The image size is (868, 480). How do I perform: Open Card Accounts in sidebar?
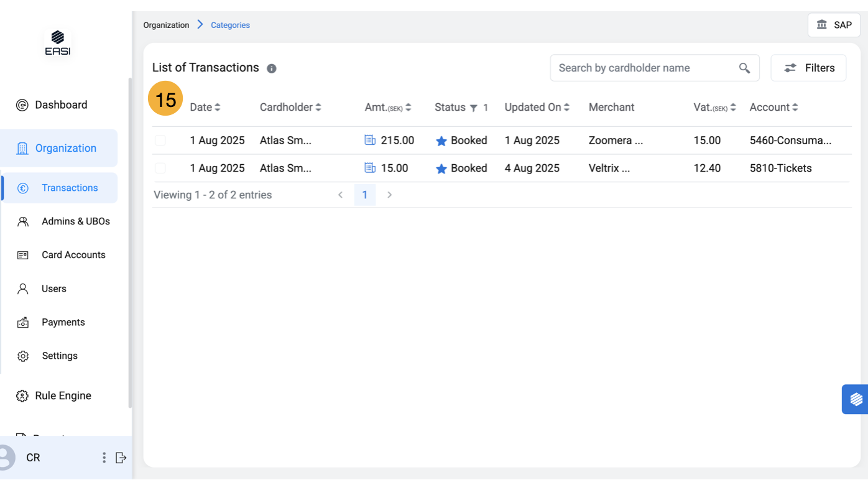pos(73,255)
